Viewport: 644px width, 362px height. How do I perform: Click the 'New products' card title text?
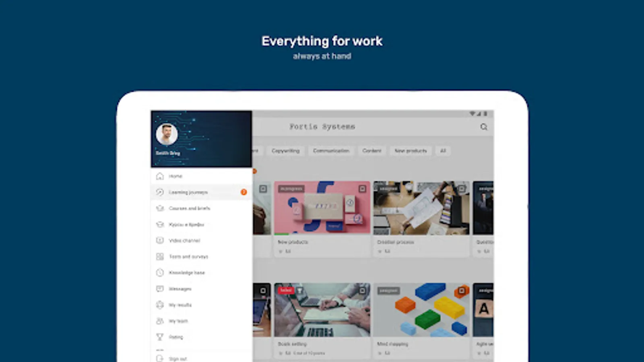coord(293,242)
